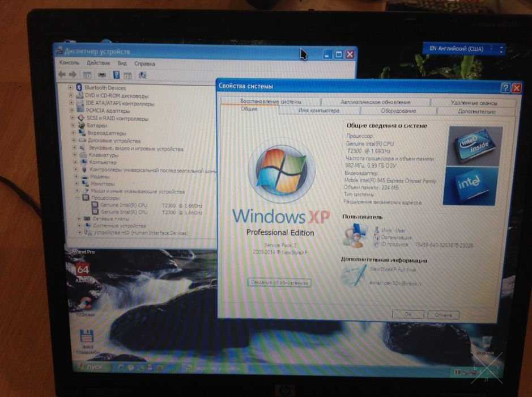Click the ID продукта value text

coord(444,245)
